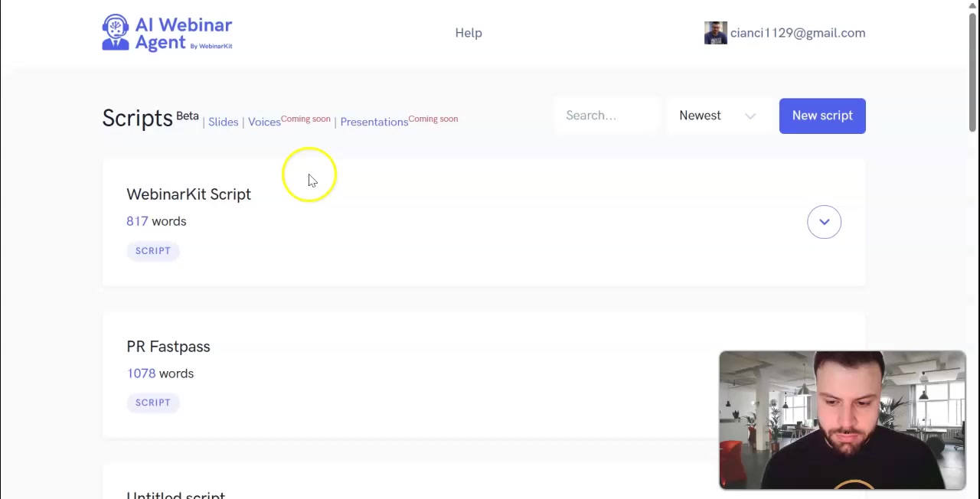Click the AI Webinar Agent logo

point(167,33)
